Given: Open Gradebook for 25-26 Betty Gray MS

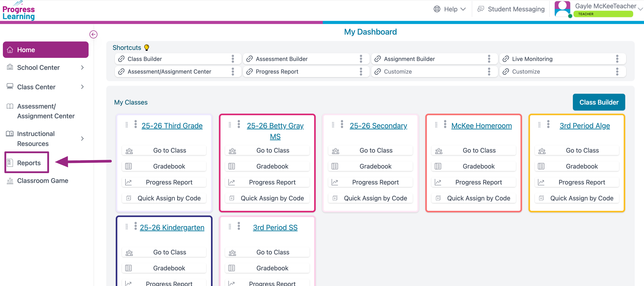Looking at the screenshot, I should [x=272, y=166].
